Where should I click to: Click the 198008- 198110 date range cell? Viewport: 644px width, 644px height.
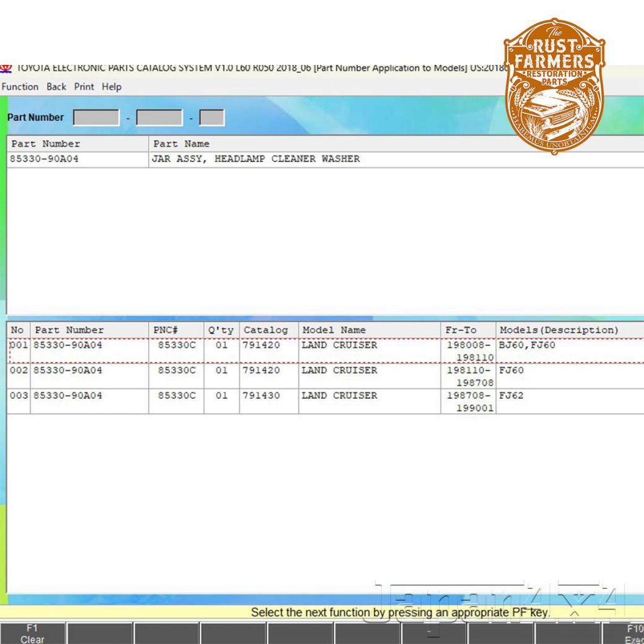tap(468, 350)
